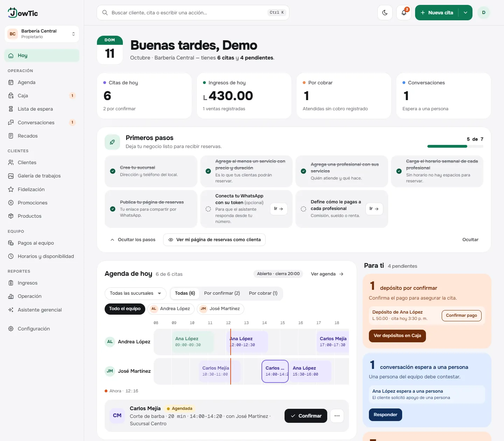The image size is (504, 441).
Task: Go to Lista de espera
Action: click(x=42, y=109)
